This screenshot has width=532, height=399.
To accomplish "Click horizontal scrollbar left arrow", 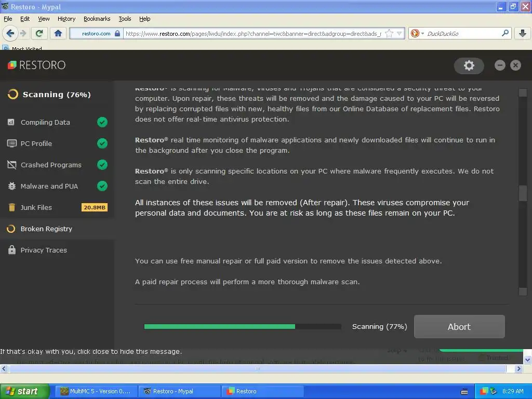I will [x=4, y=368].
